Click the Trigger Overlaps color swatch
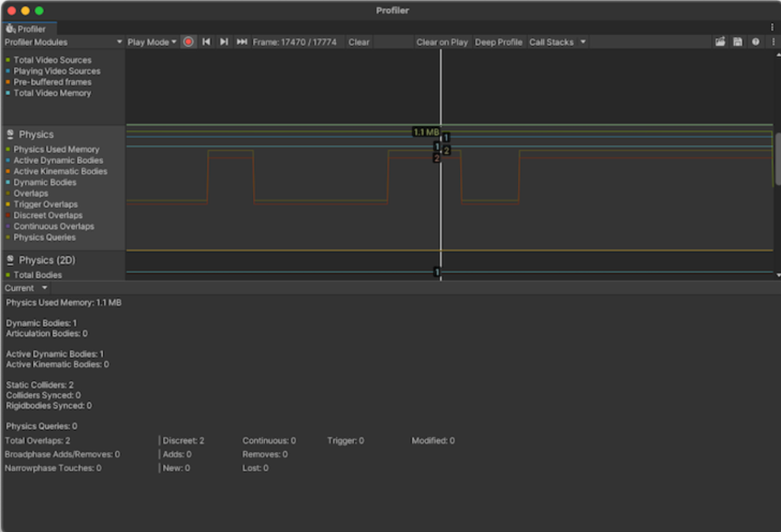 click(8, 204)
